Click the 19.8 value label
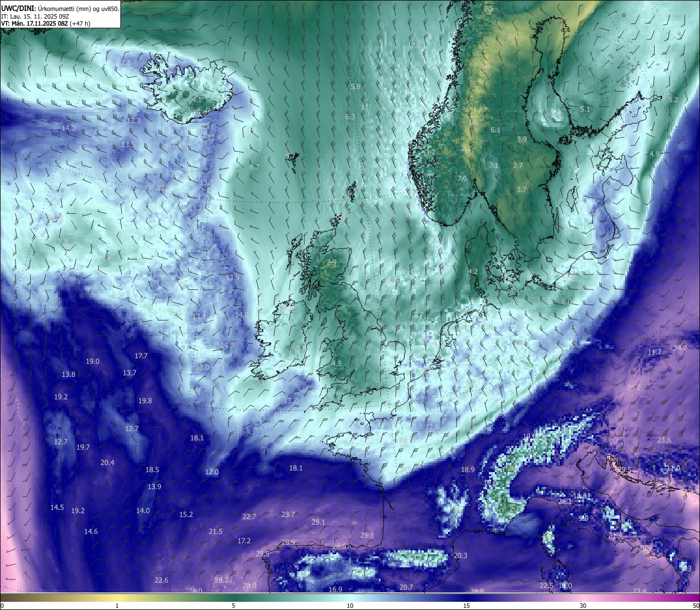Screen dimensions: 700x610 145,401
